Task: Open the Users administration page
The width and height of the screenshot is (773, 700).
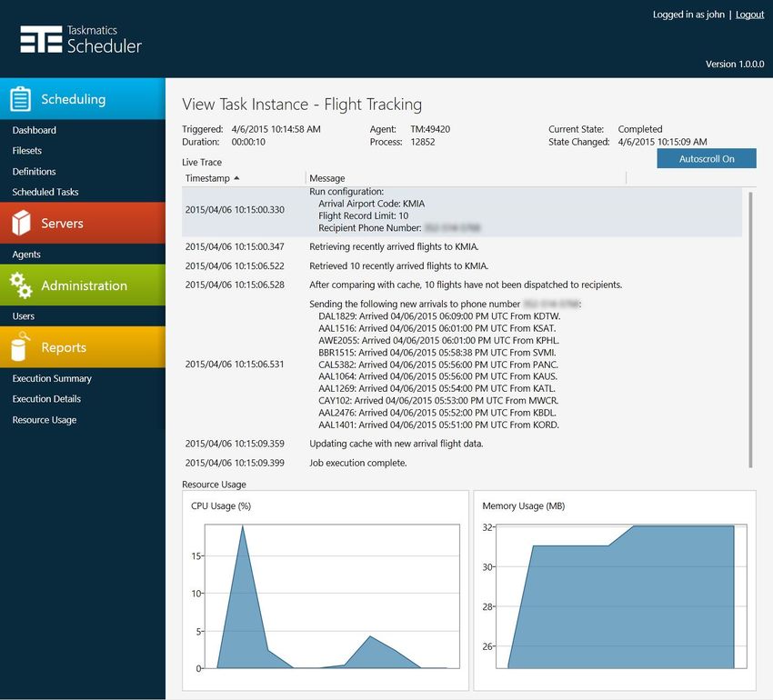Action: click(x=23, y=316)
